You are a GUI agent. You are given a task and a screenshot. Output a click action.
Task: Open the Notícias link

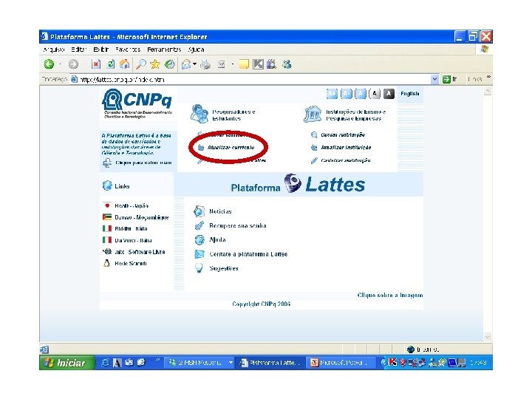coord(220,211)
